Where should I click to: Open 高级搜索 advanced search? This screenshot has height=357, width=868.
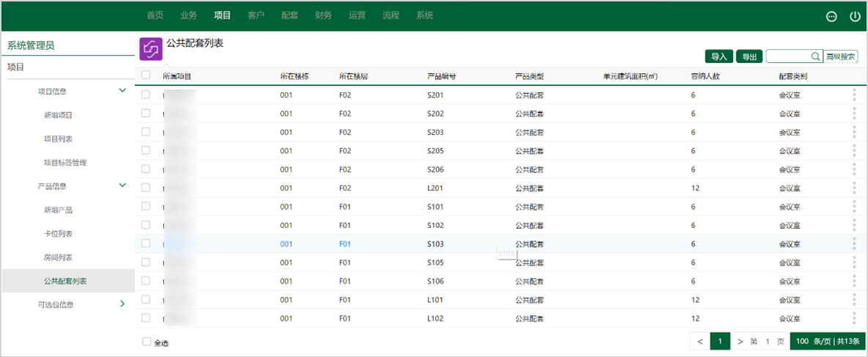tap(840, 56)
